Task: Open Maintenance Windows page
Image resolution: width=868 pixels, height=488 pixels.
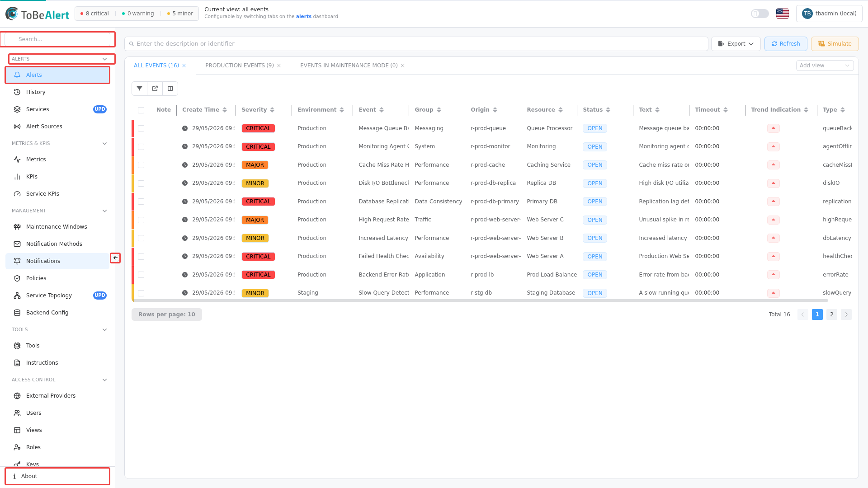Action: [57, 227]
